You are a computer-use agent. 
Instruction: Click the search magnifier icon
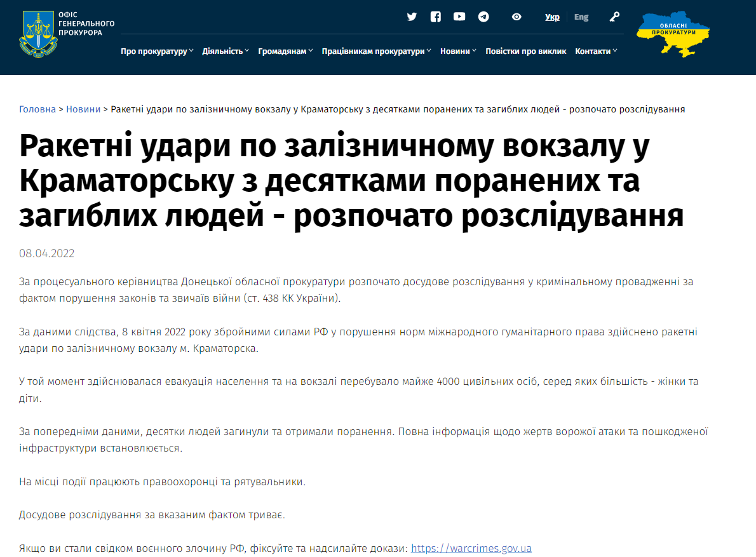click(x=614, y=17)
